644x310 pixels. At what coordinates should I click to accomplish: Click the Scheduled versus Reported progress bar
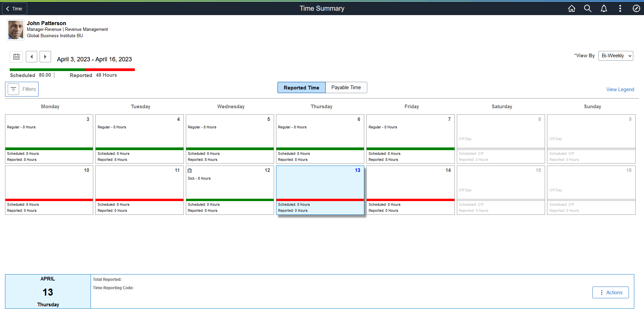pyautogui.click(x=72, y=70)
